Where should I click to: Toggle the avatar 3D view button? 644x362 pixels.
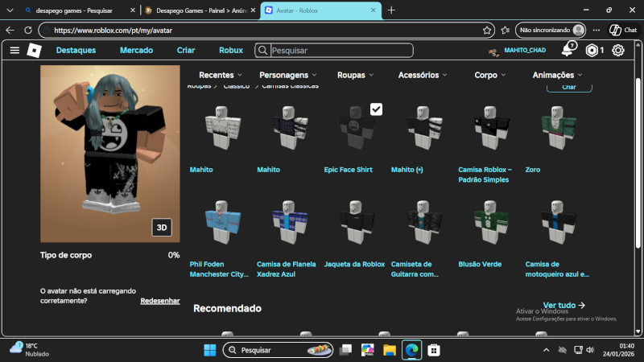(x=162, y=228)
